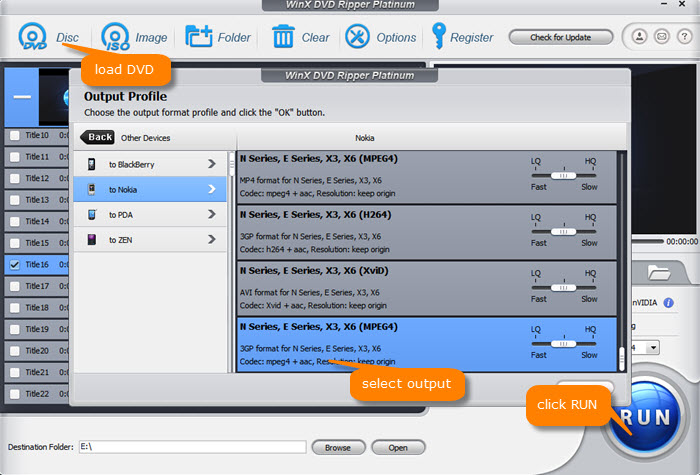The width and height of the screenshot is (700, 475).
Task: Uncheck the Title16 checkbox
Action: (x=15, y=264)
